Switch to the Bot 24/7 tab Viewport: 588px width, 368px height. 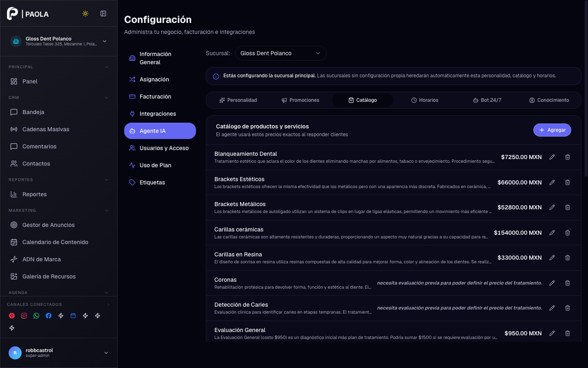coord(487,100)
